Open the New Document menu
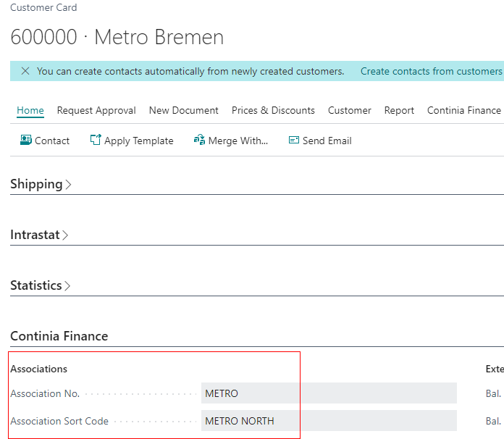 [183, 110]
